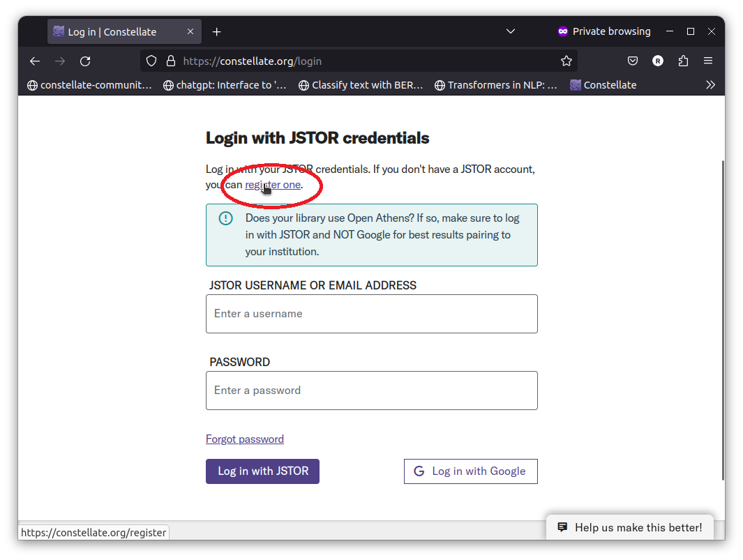The height and width of the screenshot is (560, 743).
Task: Open the Firefox application menu
Action: tap(708, 61)
